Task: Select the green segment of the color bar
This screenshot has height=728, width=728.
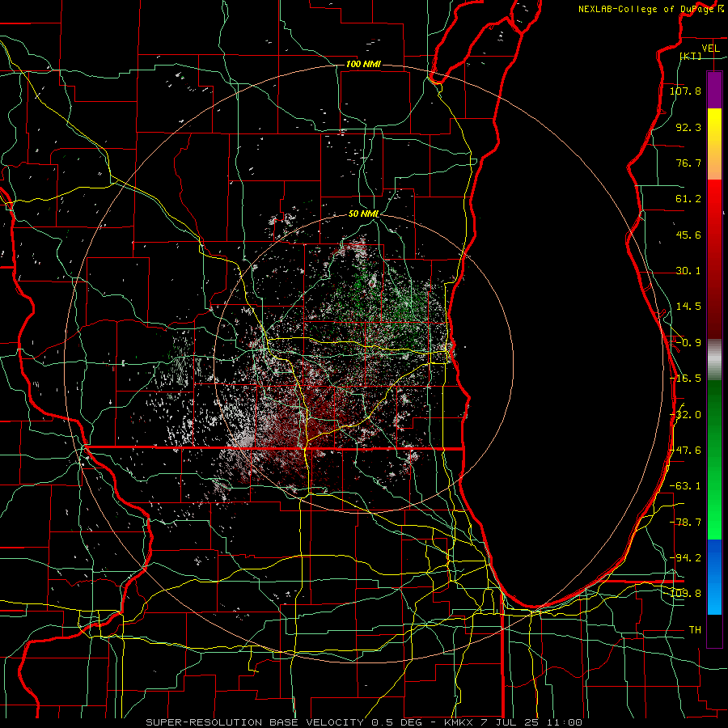Action: [x=714, y=459]
